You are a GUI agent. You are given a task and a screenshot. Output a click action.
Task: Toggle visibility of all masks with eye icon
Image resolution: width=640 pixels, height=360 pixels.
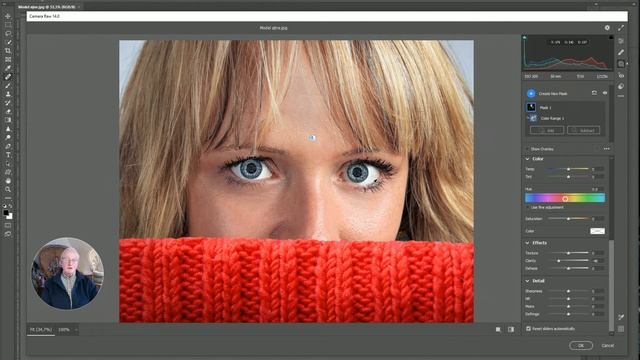point(605,93)
